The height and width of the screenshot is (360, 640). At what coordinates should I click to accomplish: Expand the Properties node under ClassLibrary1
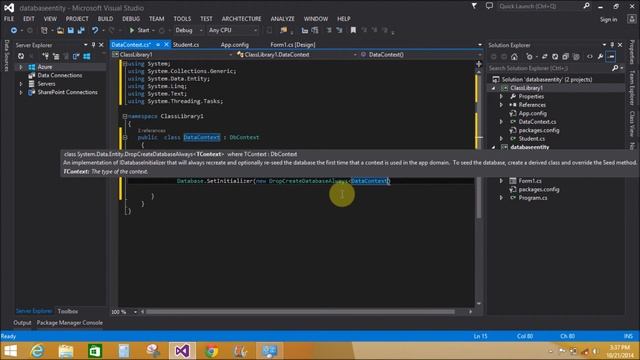pyautogui.click(x=502, y=97)
